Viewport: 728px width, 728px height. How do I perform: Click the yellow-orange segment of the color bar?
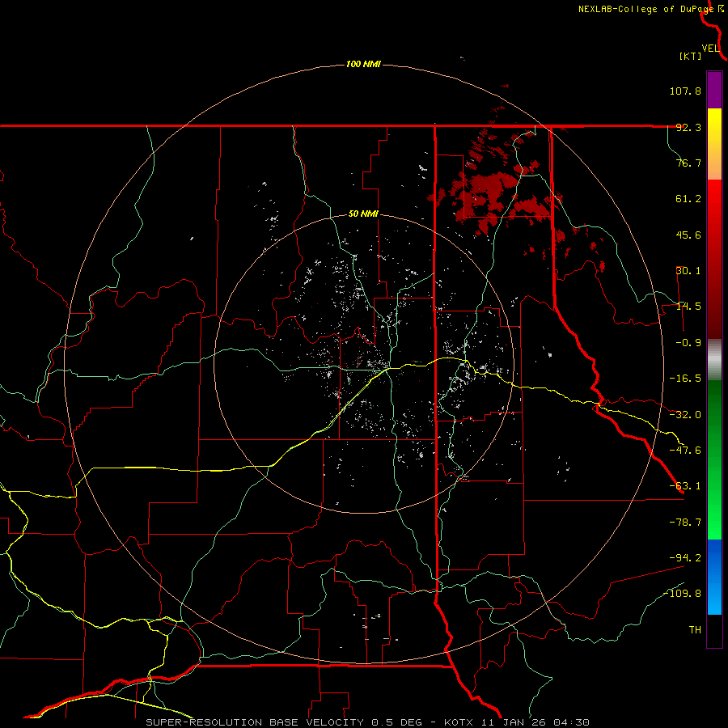(x=714, y=144)
